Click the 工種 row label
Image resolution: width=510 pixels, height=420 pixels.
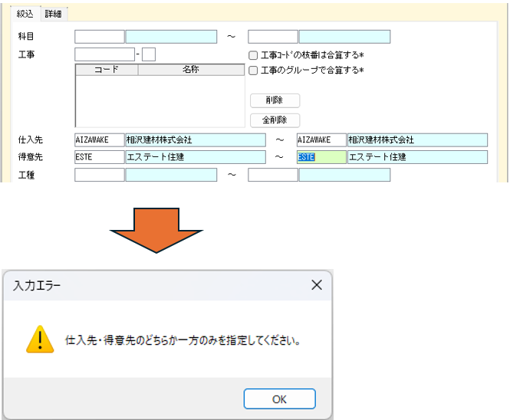point(26,176)
